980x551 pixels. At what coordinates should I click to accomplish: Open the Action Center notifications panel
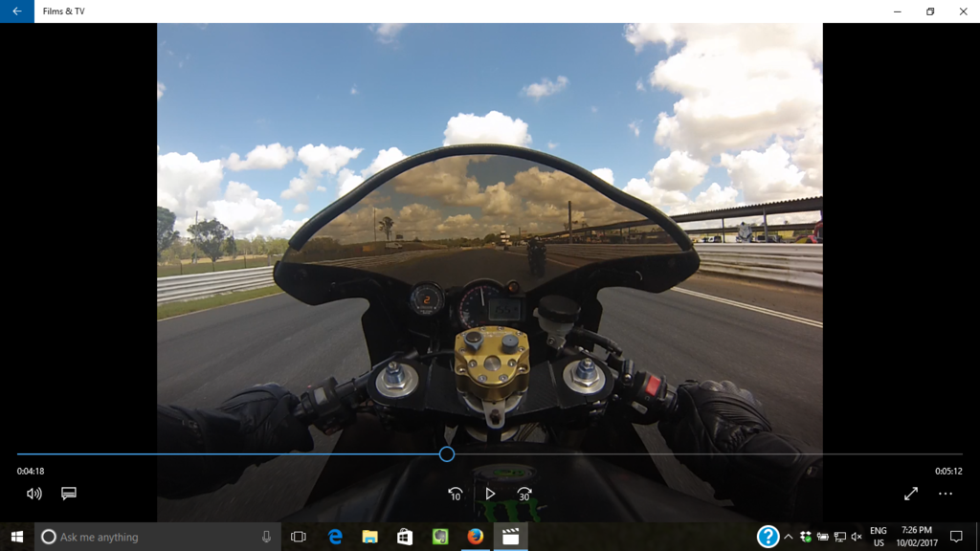955,537
